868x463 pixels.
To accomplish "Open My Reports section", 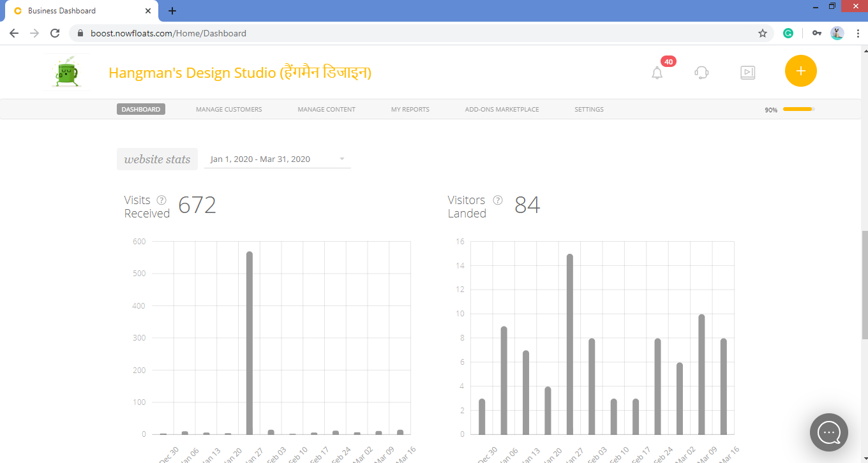I will (x=410, y=109).
